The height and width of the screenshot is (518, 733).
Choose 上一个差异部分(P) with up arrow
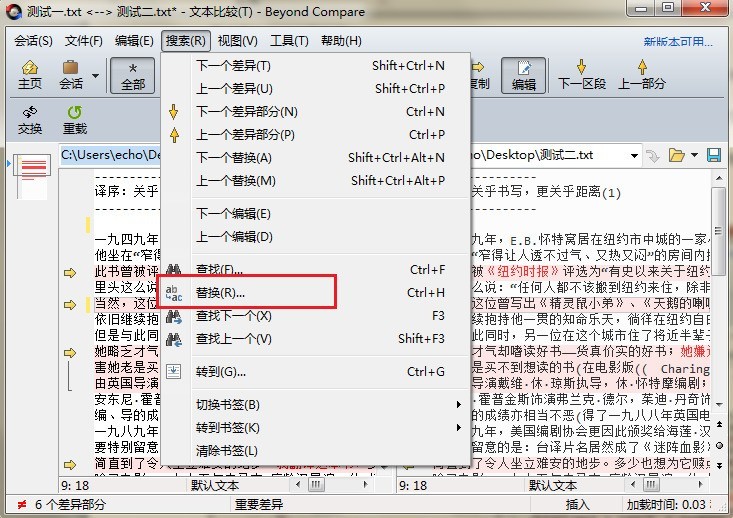pos(316,135)
